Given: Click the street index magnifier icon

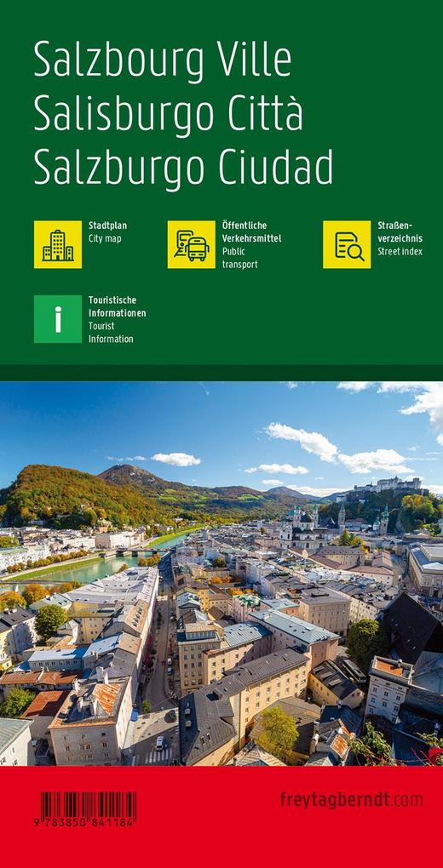Looking at the screenshot, I should (x=347, y=245).
